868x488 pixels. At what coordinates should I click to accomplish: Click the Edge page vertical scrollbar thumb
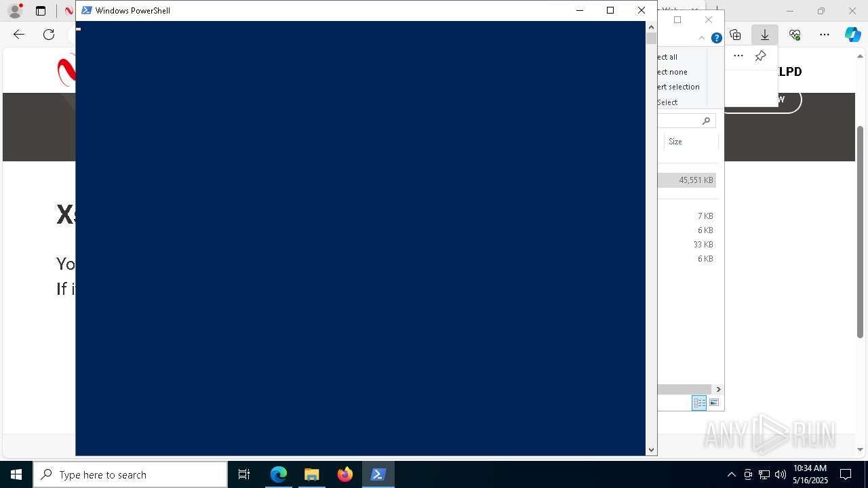860,232
